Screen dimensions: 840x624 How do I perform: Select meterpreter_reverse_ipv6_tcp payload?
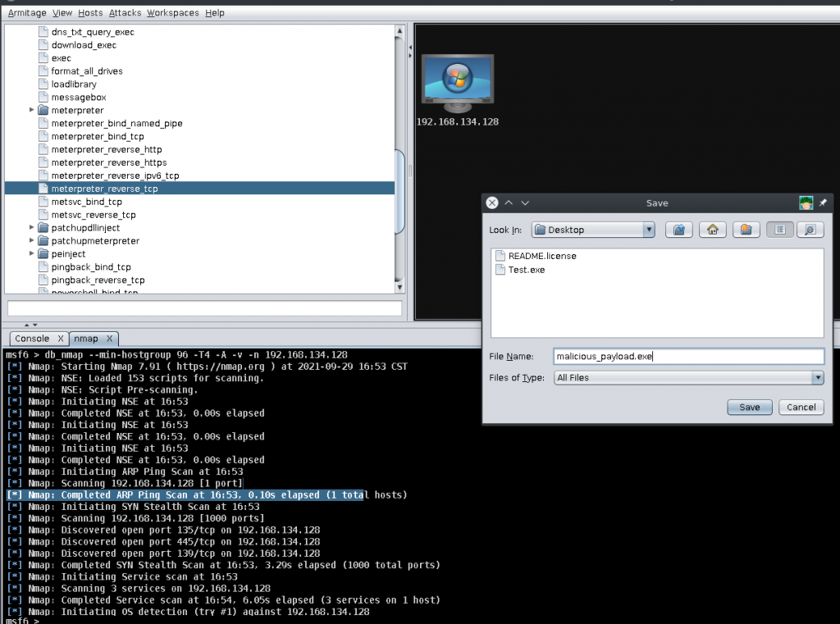115,175
